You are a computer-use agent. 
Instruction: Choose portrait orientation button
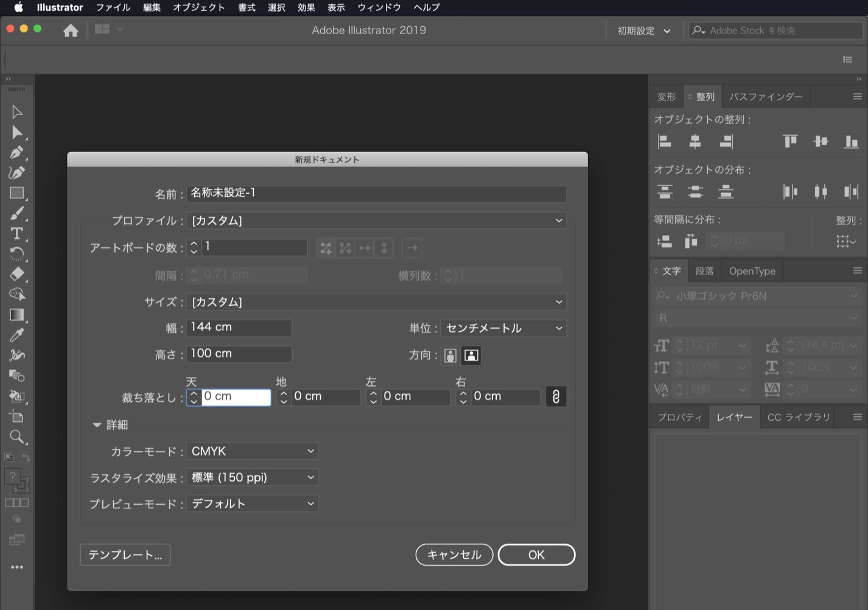(450, 356)
